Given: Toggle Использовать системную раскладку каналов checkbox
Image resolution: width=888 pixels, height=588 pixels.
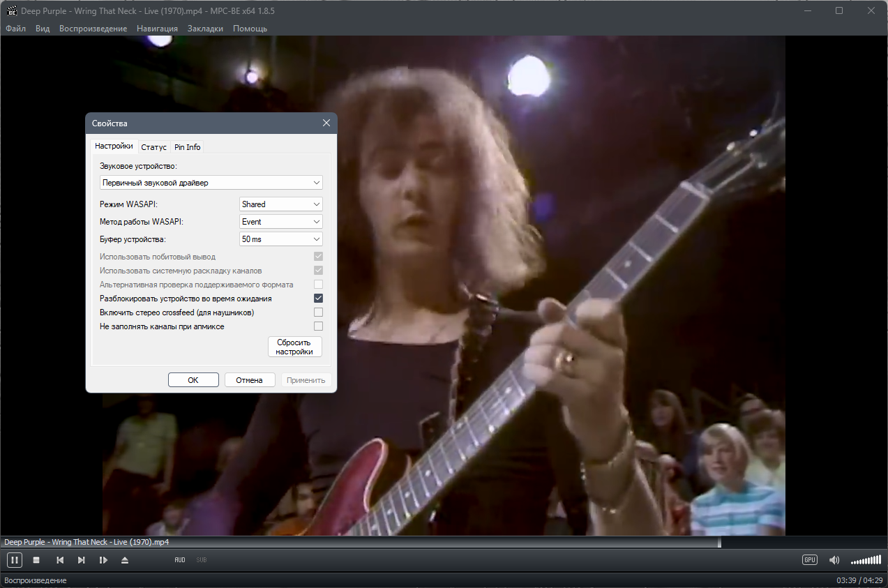Looking at the screenshot, I should tap(318, 271).
